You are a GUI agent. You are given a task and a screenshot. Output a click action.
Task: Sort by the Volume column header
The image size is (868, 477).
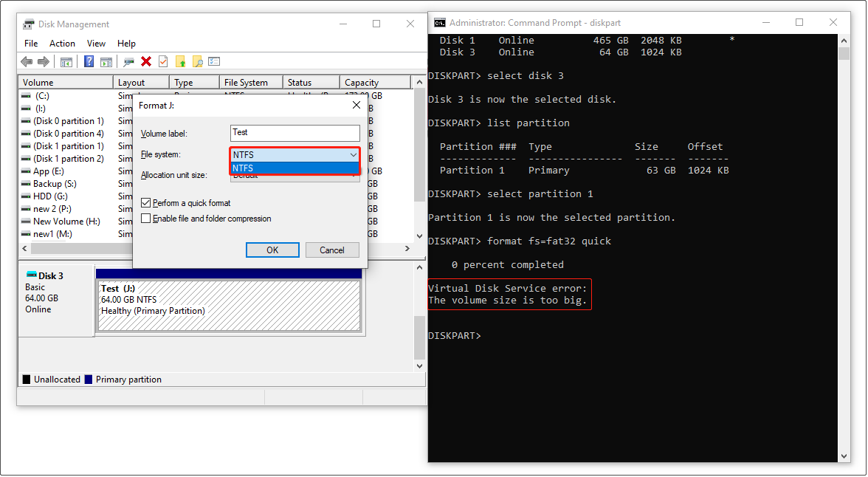coord(66,82)
